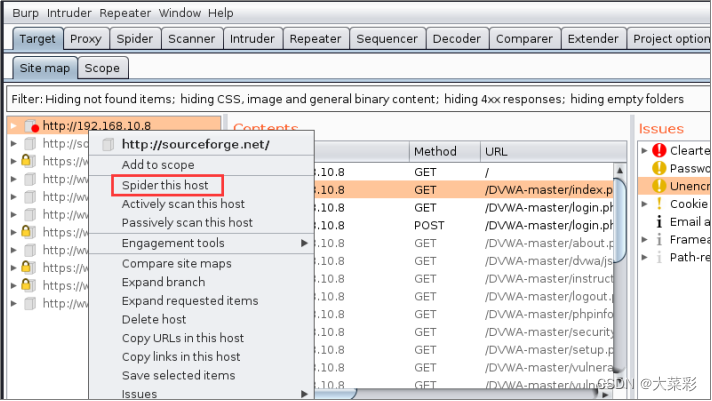The height and width of the screenshot is (401, 712).
Task: Click the Filter settings bar
Action: 358,99
